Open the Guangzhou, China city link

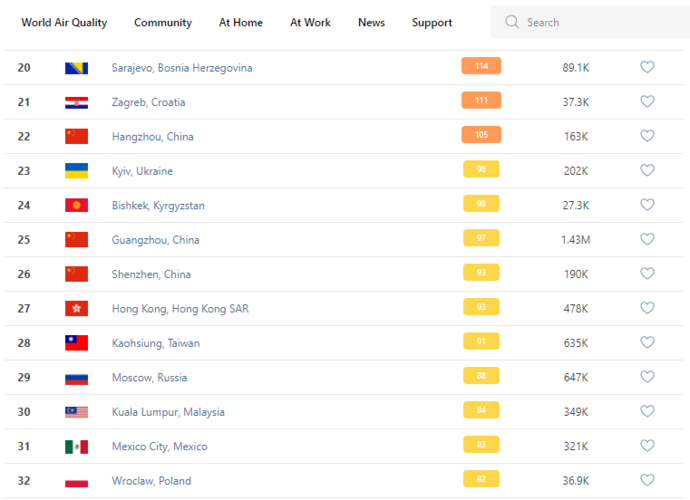(155, 240)
